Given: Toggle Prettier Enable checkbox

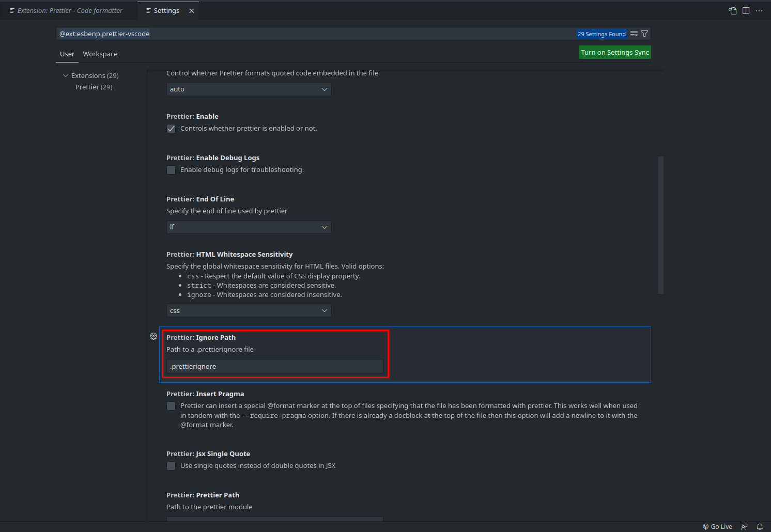Looking at the screenshot, I should tap(171, 129).
